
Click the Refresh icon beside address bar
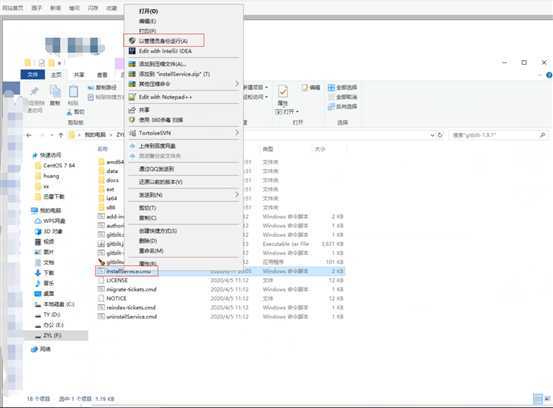[x=440, y=135]
